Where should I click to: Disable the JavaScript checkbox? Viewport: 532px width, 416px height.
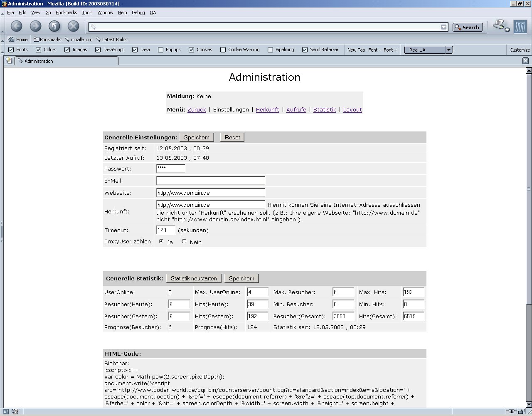[98, 50]
